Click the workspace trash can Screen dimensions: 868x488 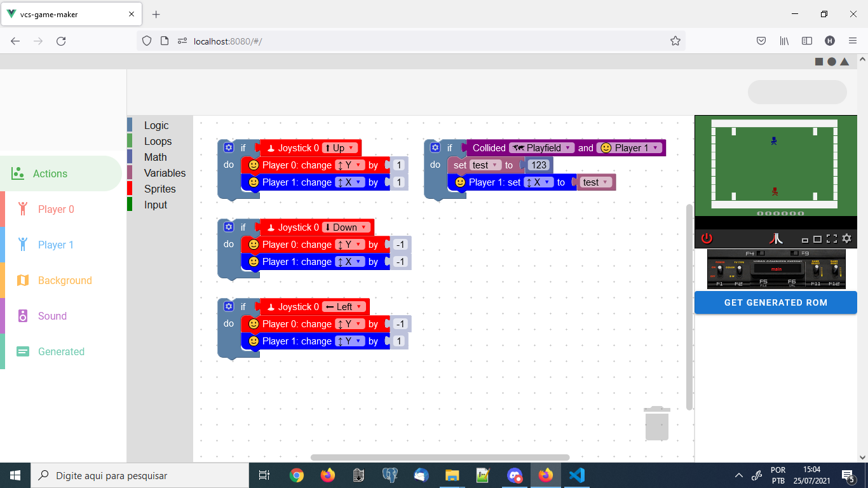[x=657, y=423]
